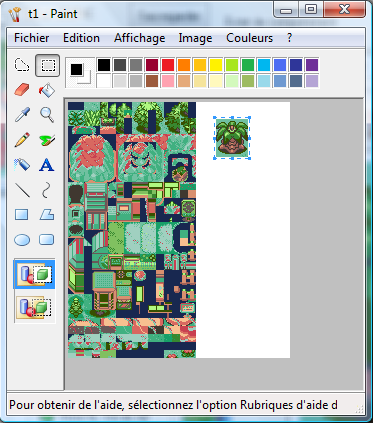
Task: Enable transparent selection mode option
Action: point(34,307)
